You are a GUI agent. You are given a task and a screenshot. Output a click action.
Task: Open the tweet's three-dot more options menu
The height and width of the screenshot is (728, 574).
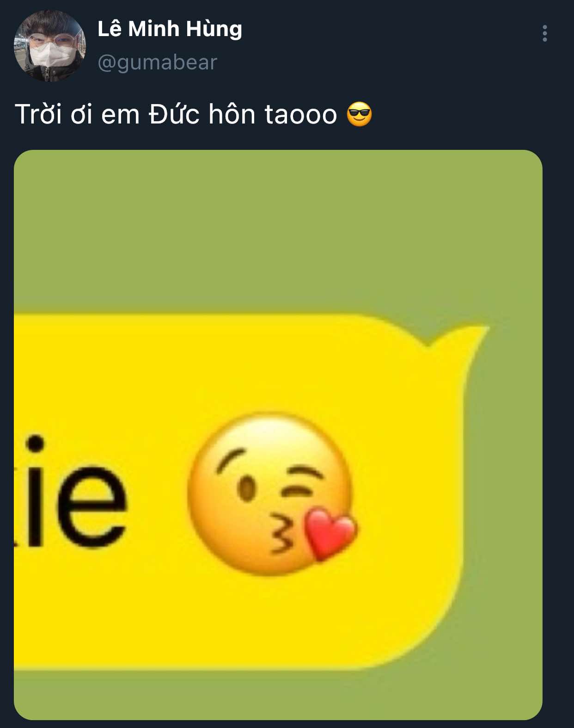click(545, 33)
